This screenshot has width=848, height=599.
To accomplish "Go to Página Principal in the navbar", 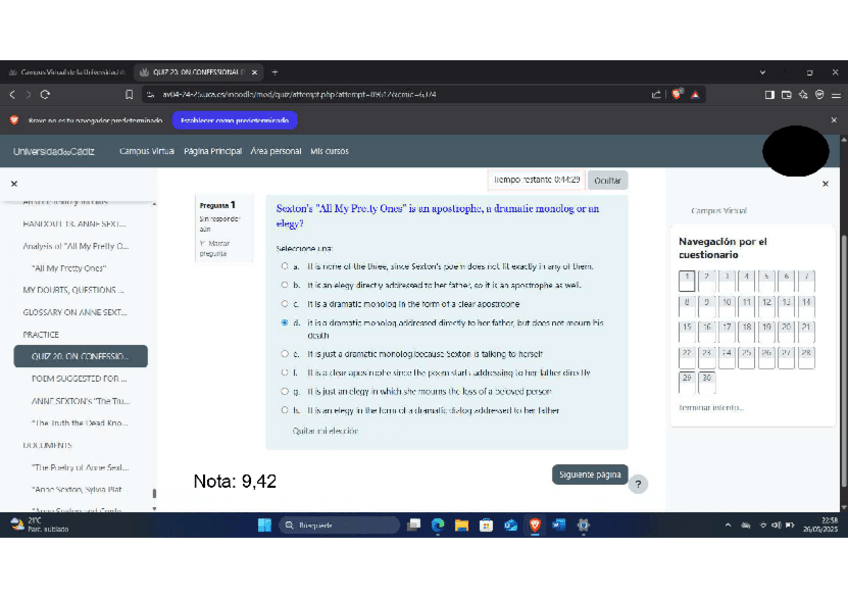I will point(212,151).
